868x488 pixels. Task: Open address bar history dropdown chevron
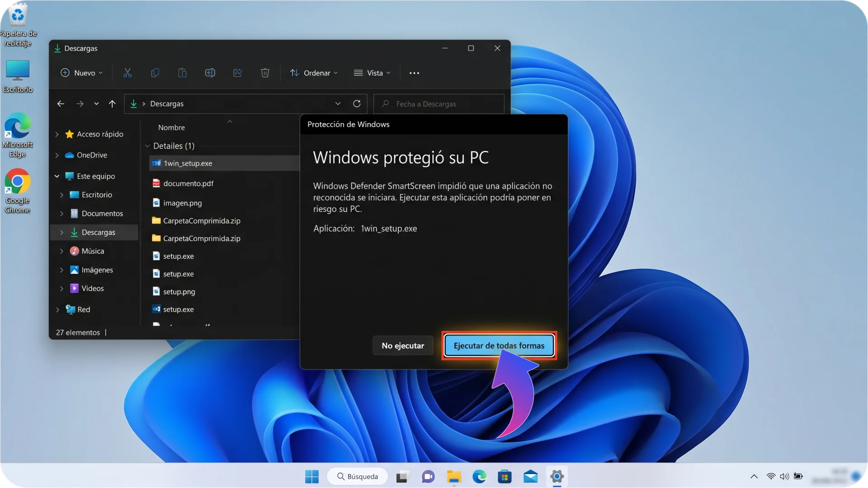click(338, 103)
